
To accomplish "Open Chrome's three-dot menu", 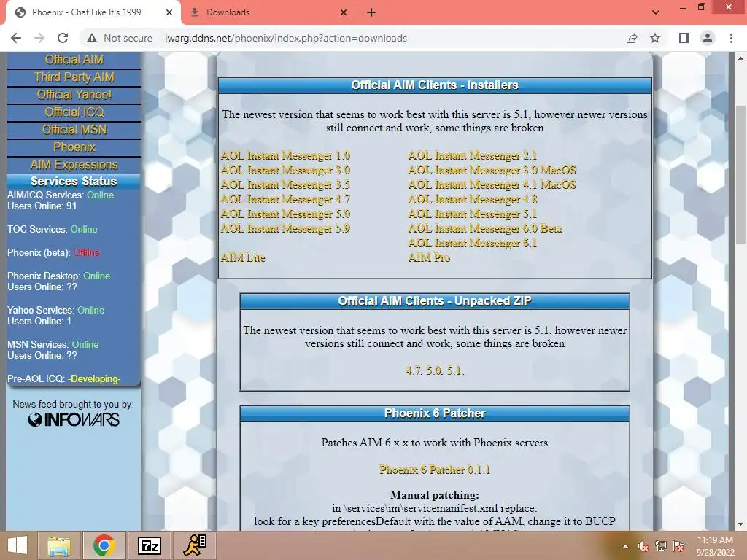I will coord(731,38).
